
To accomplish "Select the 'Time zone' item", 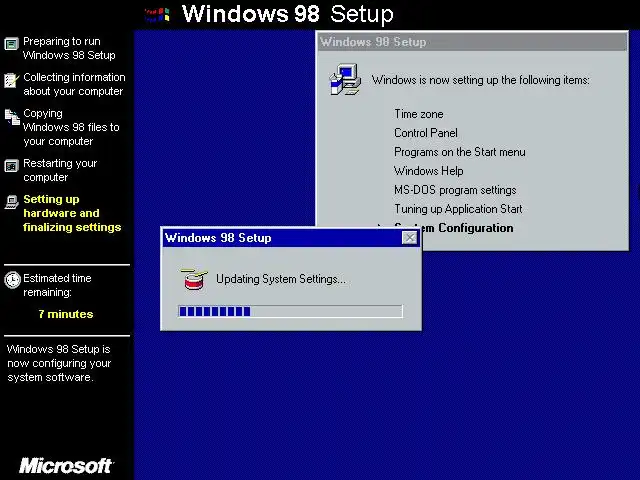I will tap(419, 114).
